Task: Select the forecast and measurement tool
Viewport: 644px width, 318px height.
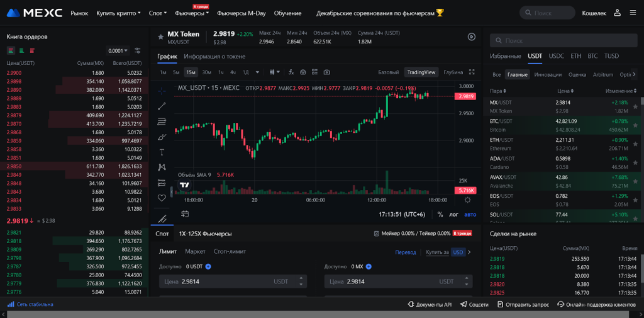Action: coord(162,183)
